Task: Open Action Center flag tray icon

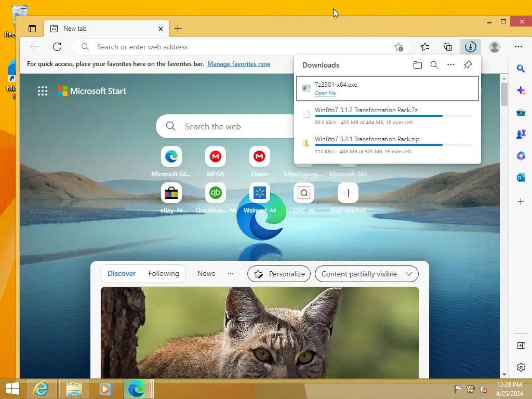Action: coord(458,389)
